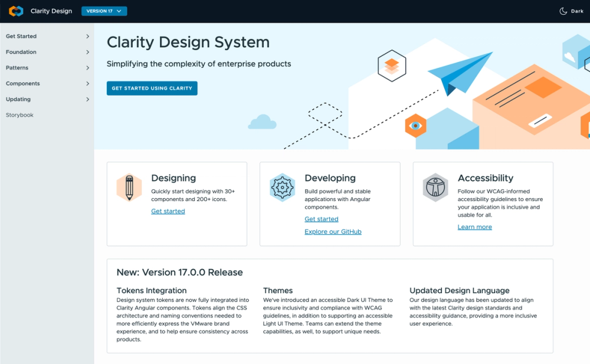Click the Updated Design Language heading
The height and width of the screenshot is (364, 590).
coord(460,291)
